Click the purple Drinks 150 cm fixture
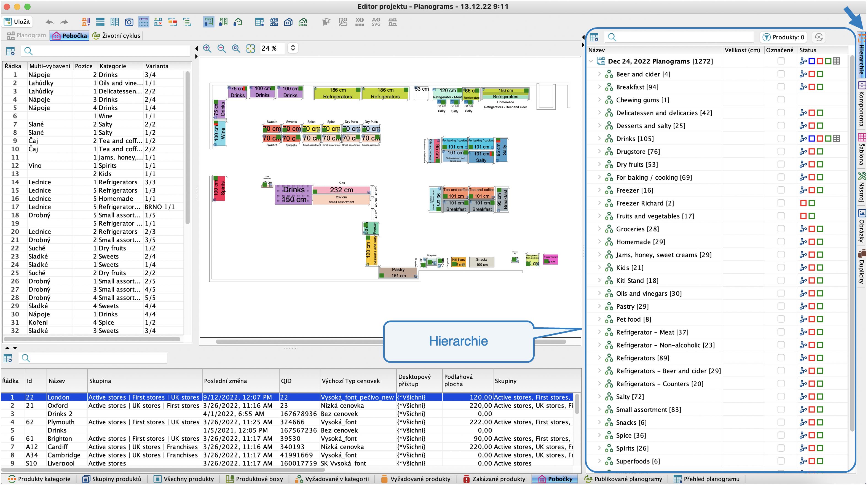Viewport: 868px width, 485px height. click(293, 195)
